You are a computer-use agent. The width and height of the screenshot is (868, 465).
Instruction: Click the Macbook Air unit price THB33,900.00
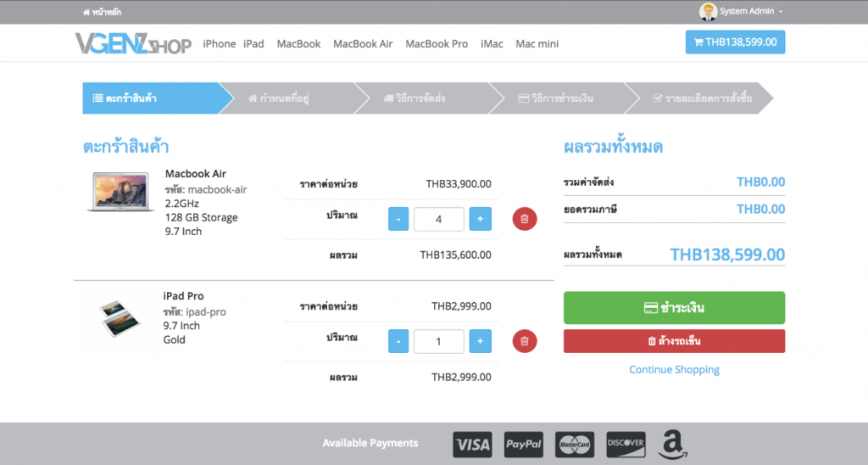pos(459,184)
